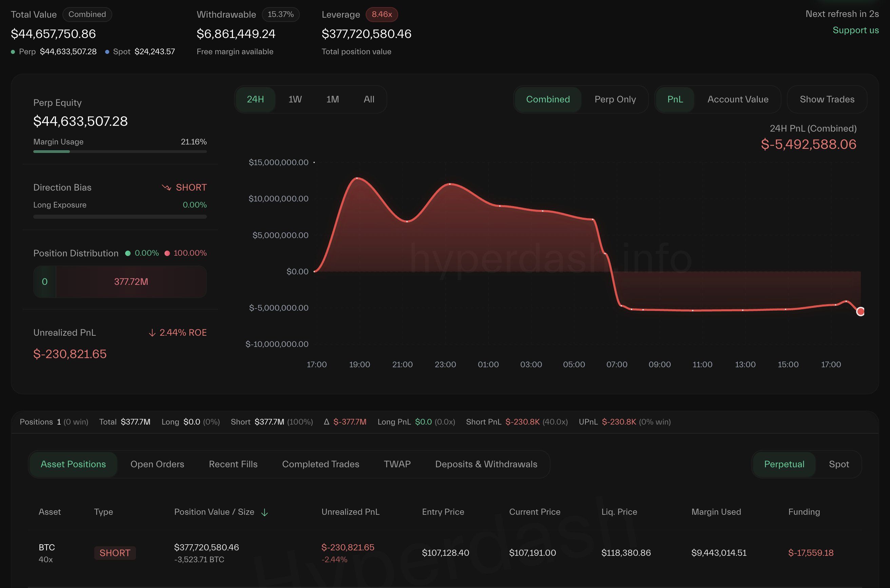
Task: Click the down arrow next to 2.44% ROE
Action: [x=152, y=333]
